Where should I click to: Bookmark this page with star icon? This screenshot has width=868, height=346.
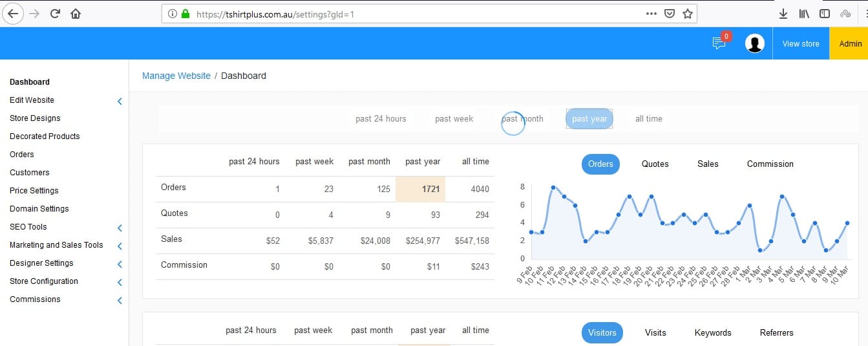687,14
